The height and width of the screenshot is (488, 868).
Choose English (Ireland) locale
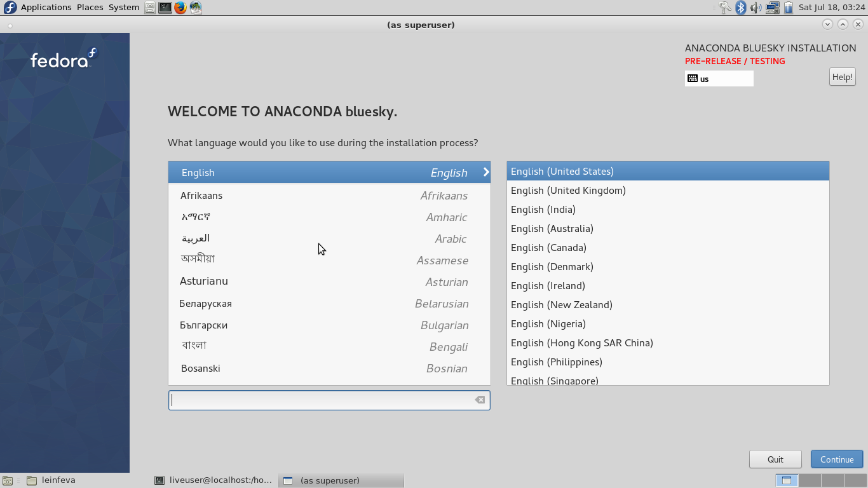click(668, 285)
